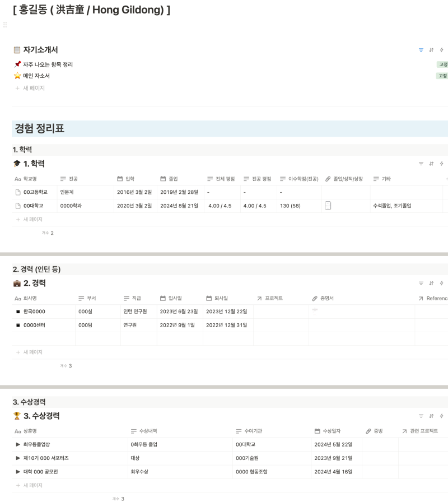Click lightning automation icon in 자기소개서 section

(x=442, y=50)
